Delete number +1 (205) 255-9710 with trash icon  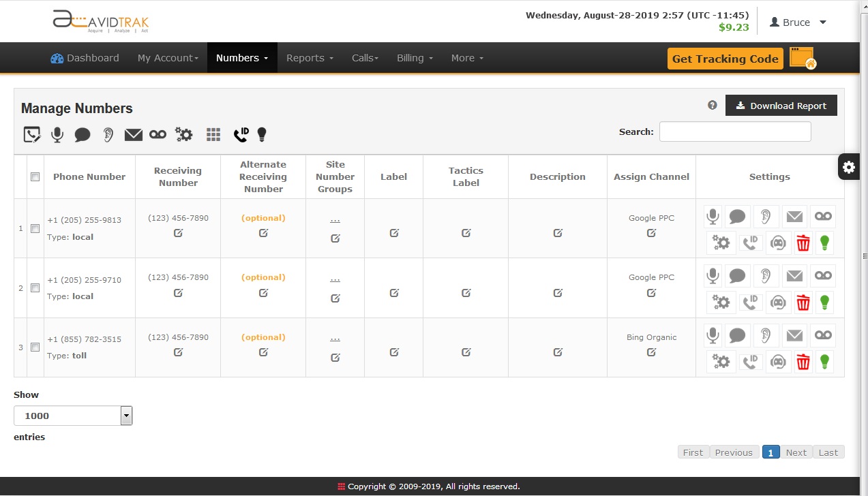click(803, 302)
